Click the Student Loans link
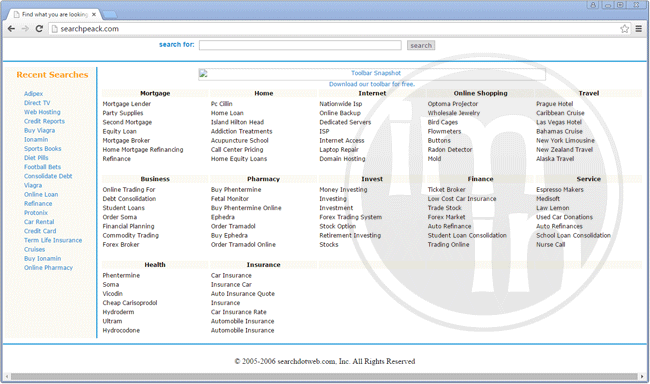 coord(124,208)
